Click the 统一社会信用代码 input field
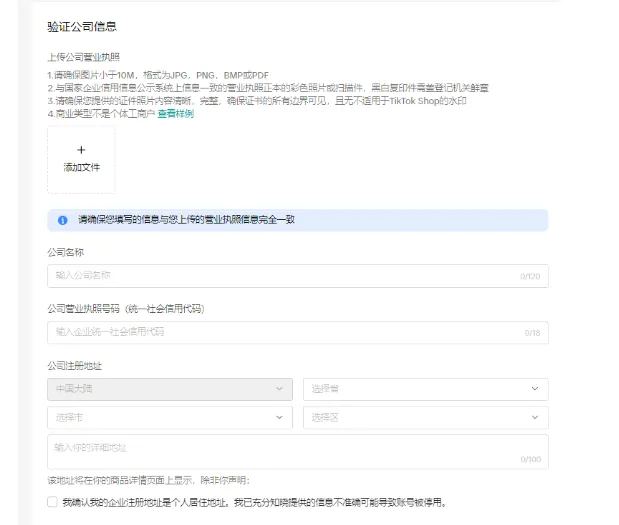 click(280, 331)
